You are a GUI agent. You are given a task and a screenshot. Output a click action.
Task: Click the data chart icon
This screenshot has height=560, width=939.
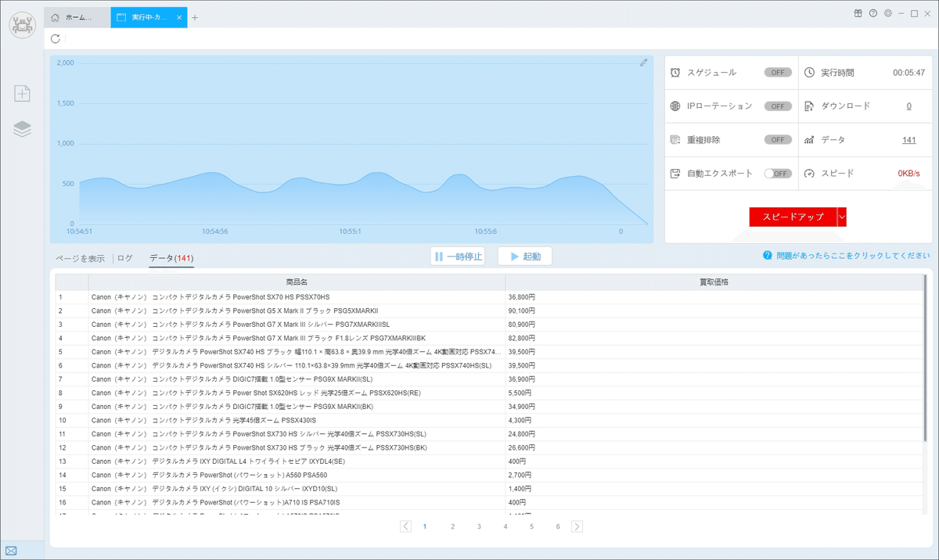point(809,139)
